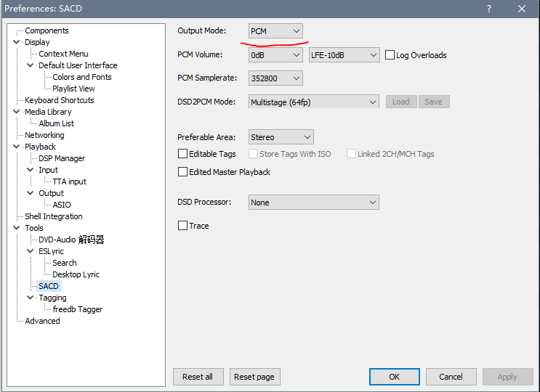Open the PCM Volume 0dB dropdown
Viewport: 540px width, 392px height.
[275, 55]
